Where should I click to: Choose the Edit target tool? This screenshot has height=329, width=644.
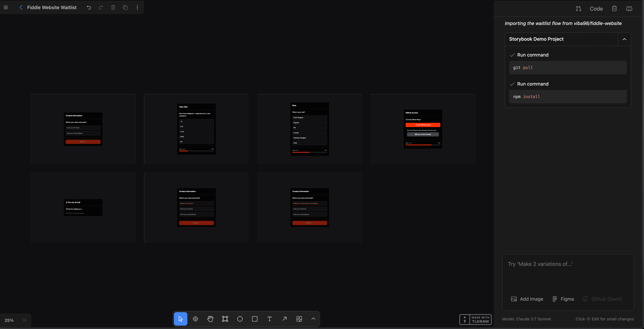pyautogui.click(x=195, y=319)
